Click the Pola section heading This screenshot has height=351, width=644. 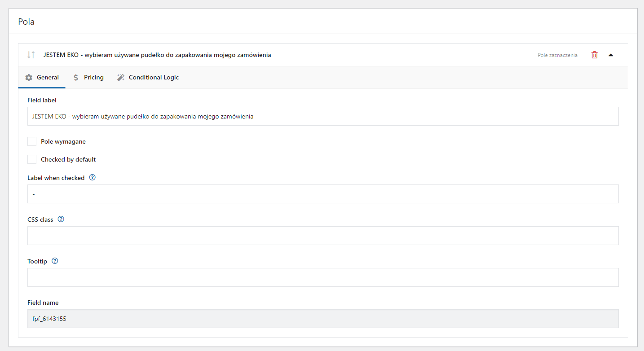[x=26, y=22]
